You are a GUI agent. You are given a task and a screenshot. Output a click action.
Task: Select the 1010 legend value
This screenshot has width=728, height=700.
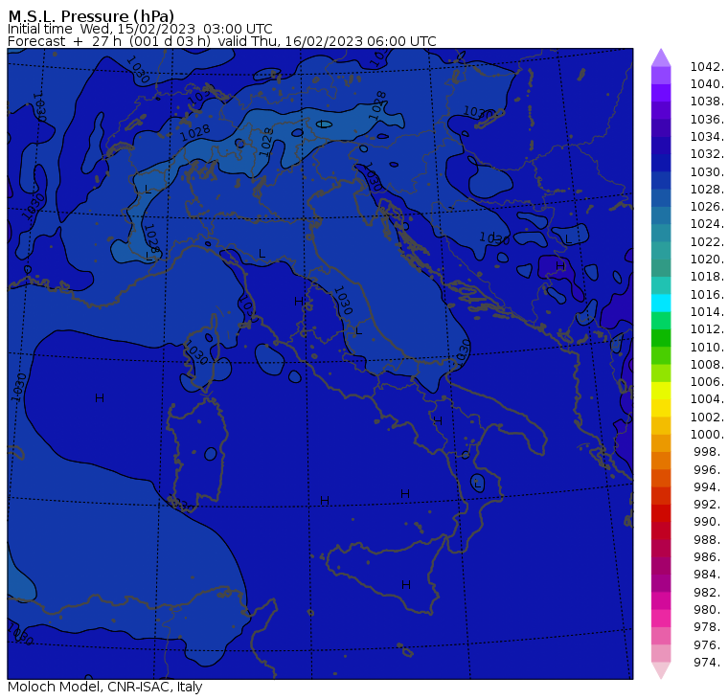tap(707, 347)
